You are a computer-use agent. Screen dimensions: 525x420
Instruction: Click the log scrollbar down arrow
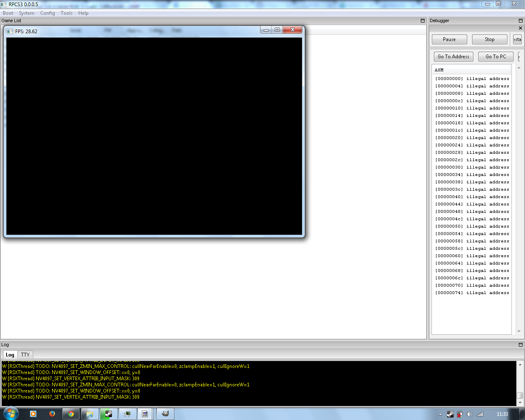(520, 403)
